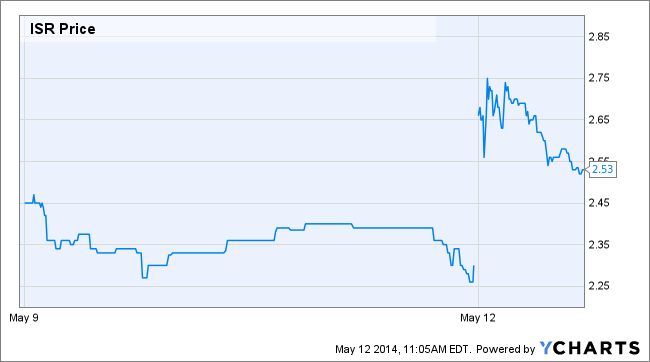Click the 'Powered by' text
The image size is (650, 362).
click(505, 349)
